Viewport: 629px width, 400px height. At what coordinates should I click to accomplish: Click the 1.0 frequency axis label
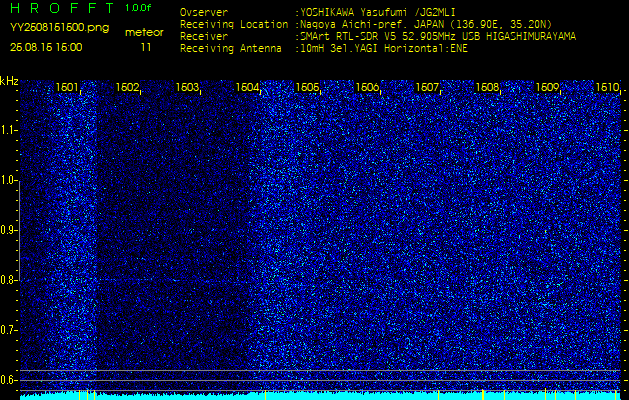click(x=8, y=180)
